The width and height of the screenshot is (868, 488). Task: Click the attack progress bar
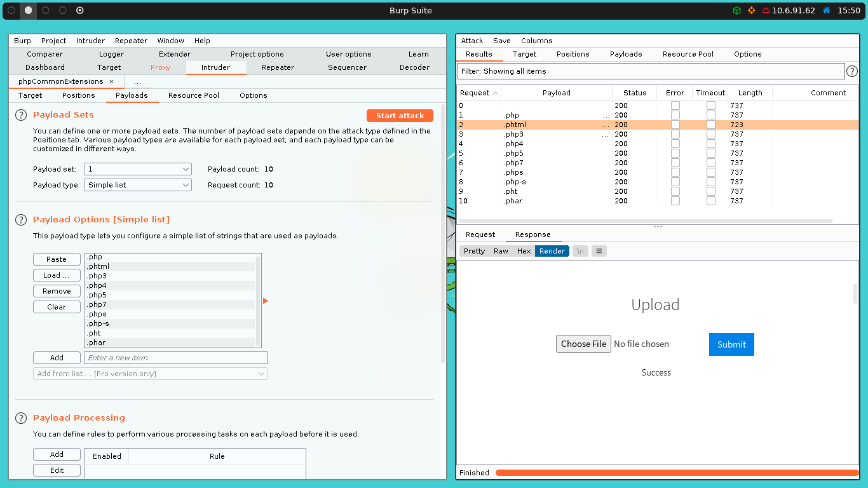677,473
